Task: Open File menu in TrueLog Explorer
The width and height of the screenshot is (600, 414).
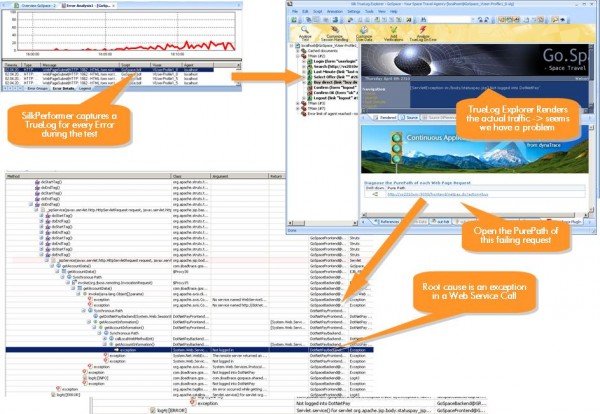Action: [x=295, y=11]
